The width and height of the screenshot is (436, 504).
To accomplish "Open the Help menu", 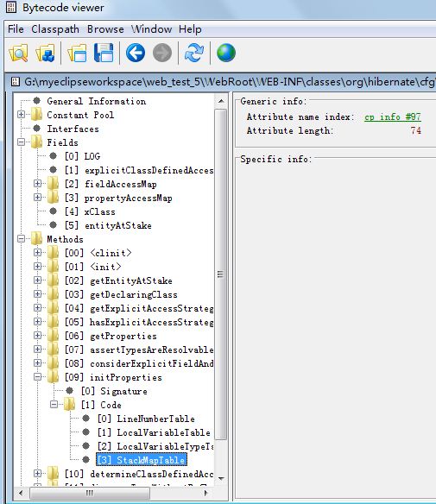I will point(190,29).
